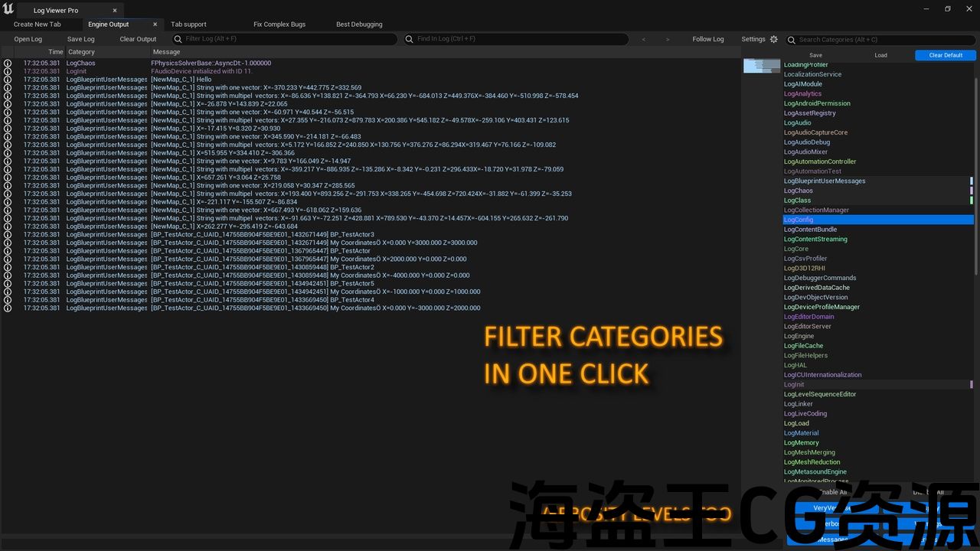Toggle the Follow Log option
The image size is (980, 551).
click(x=707, y=39)
